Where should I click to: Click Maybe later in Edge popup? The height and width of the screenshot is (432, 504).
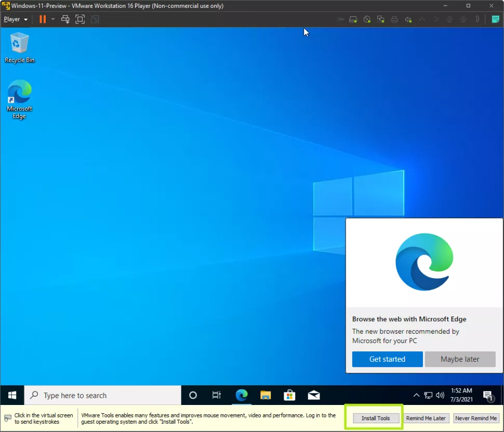460,359
